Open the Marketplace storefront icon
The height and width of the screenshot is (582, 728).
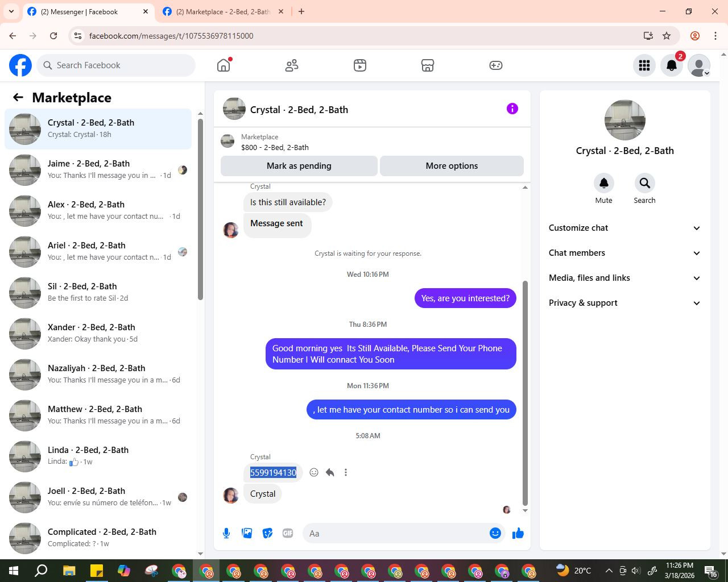click(428, 65)
